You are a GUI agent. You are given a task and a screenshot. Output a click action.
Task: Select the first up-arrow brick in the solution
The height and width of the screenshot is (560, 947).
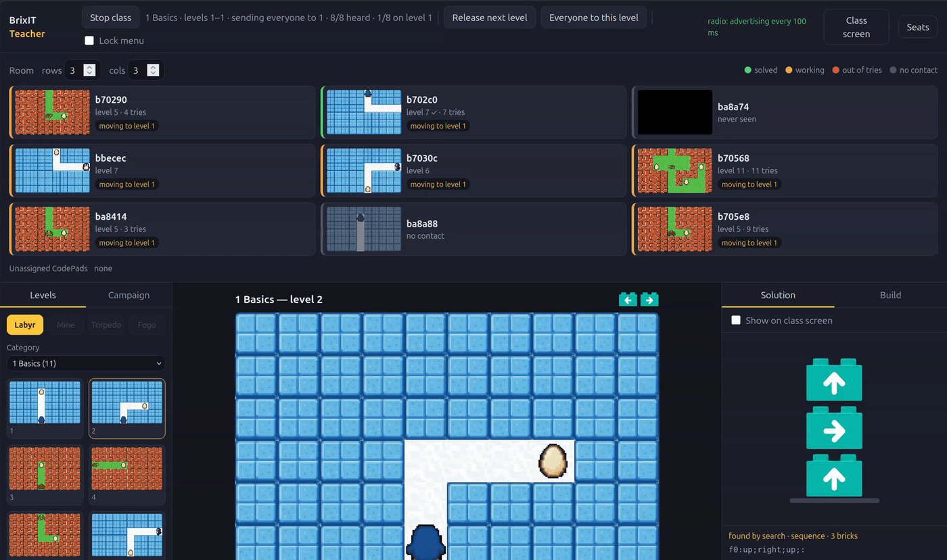[x=834, y=380]
